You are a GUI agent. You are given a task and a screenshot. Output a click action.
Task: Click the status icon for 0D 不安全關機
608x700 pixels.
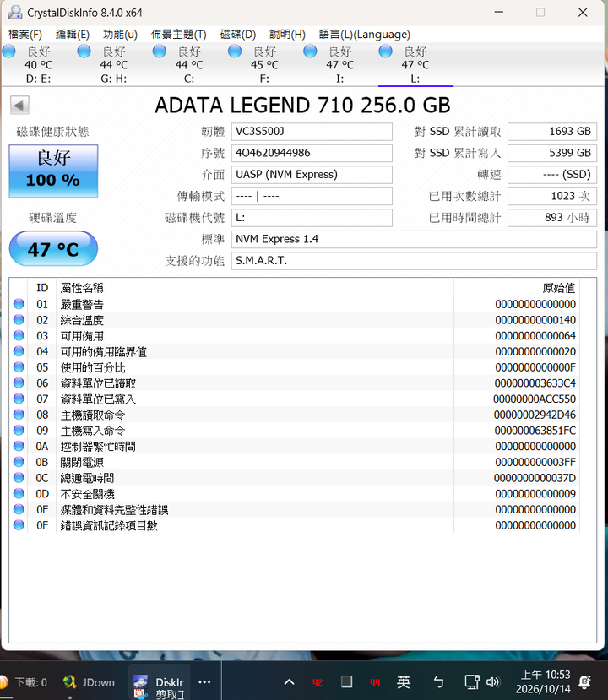[19, 493]
